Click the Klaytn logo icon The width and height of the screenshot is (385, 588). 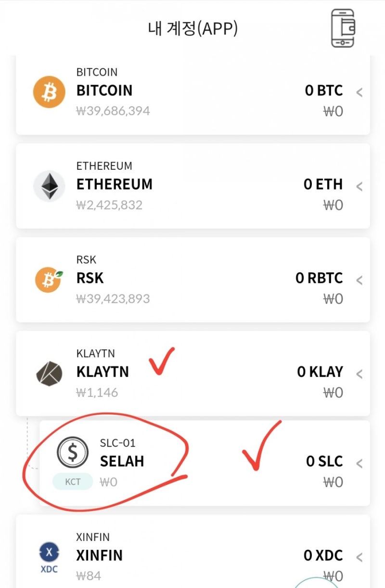pyautogui.click(x=49, y=374)
